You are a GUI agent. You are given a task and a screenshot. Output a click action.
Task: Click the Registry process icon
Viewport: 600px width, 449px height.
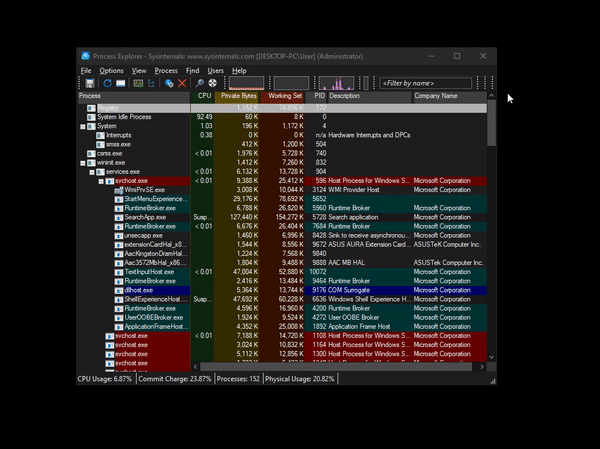coord(91,108)
